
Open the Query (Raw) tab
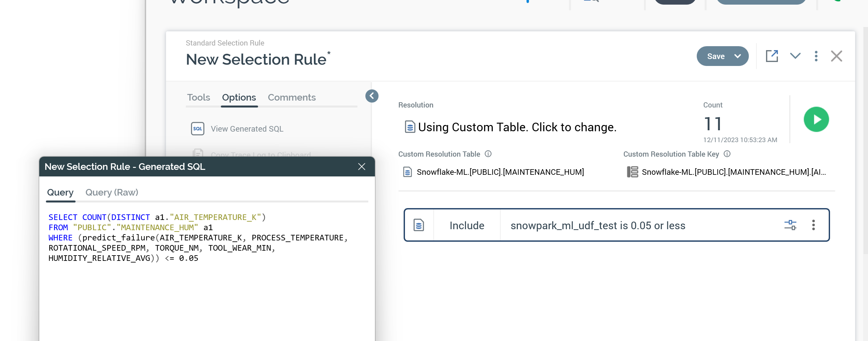click(112, 192)
